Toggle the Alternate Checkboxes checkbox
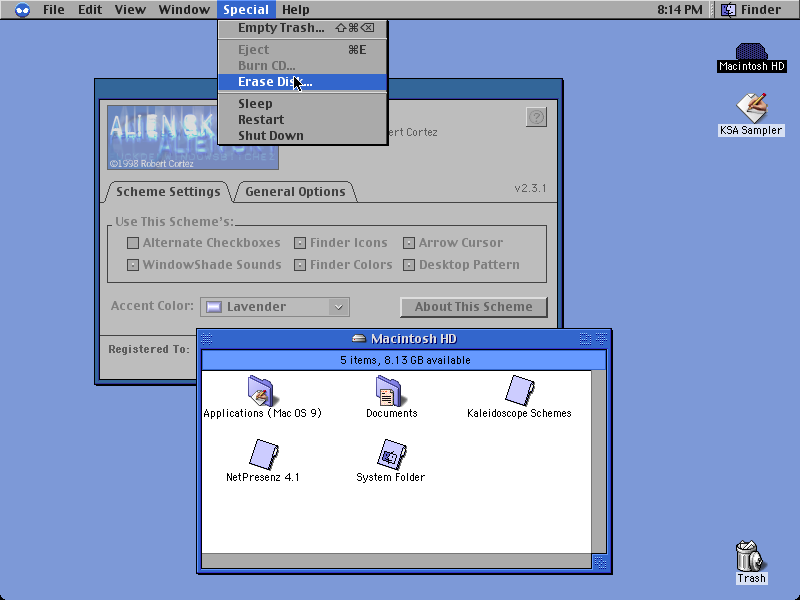 point(133,243)
